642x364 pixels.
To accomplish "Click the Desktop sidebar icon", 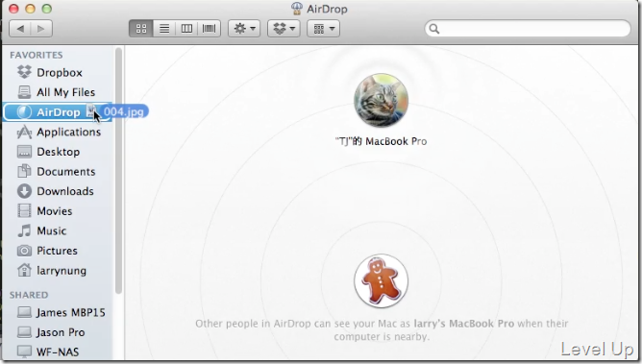I will [24, 152].
